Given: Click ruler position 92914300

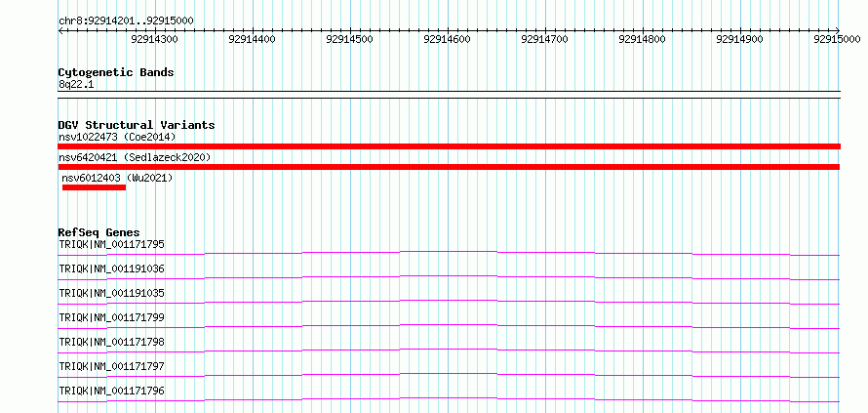Looking at the screenshot, I should tap(155, 39).
